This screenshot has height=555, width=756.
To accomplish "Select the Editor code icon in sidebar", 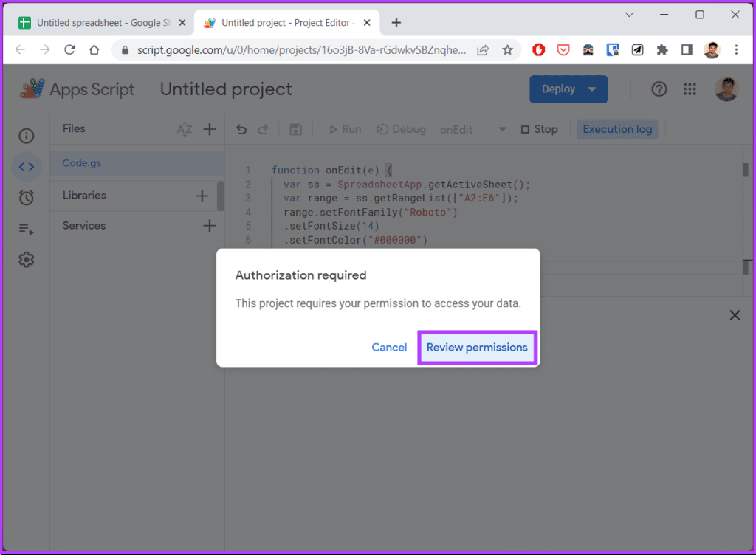I will tap(27, 167).
